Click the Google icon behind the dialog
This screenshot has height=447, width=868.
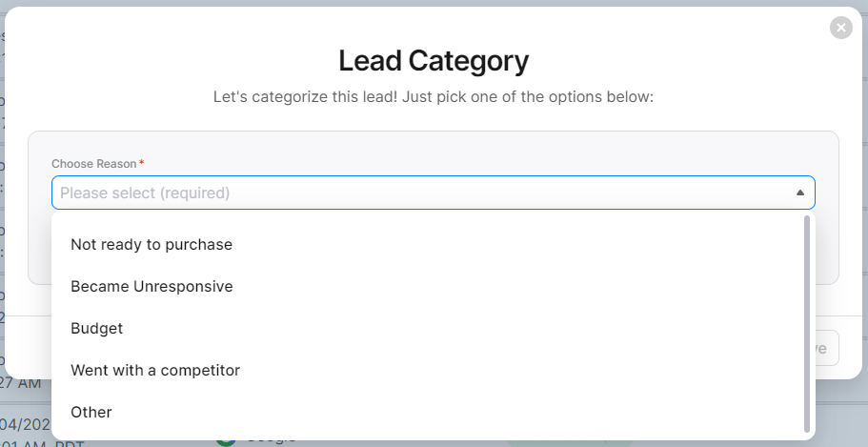click(226, 441)
